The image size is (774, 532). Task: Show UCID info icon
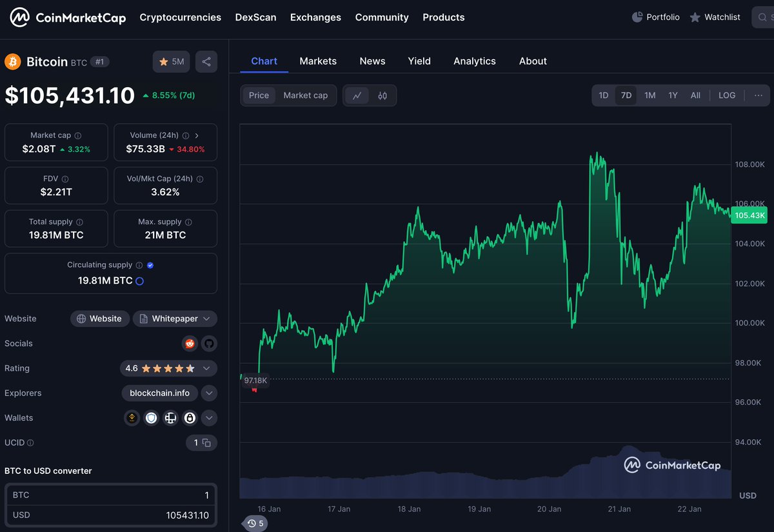tap(30, 443)
